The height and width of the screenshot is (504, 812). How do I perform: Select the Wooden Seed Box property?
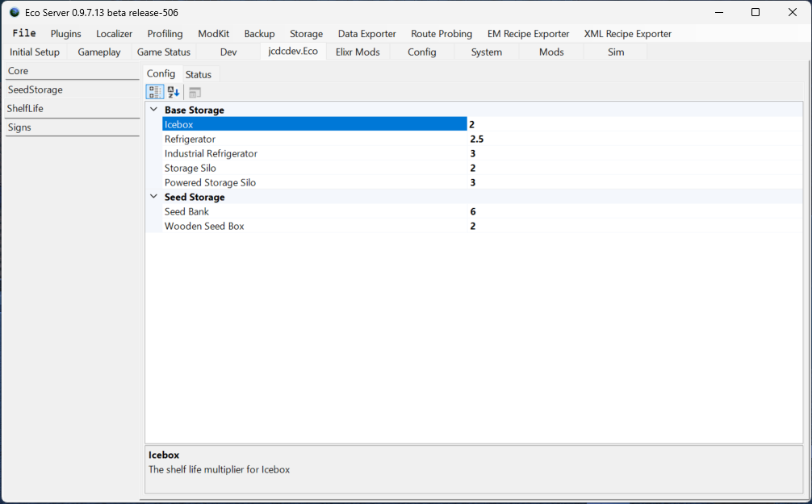[314, 226]
